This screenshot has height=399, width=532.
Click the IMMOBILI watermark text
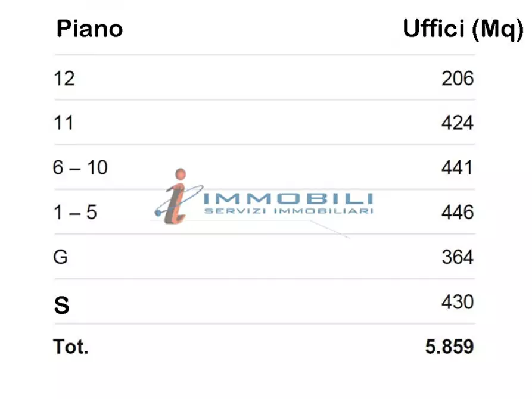pyautogui.click(x=288, y=199)
